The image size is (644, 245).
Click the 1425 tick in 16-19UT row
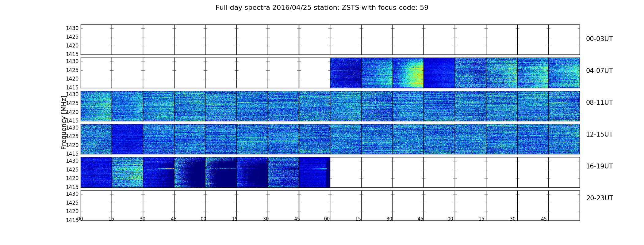tap(72, 170)
